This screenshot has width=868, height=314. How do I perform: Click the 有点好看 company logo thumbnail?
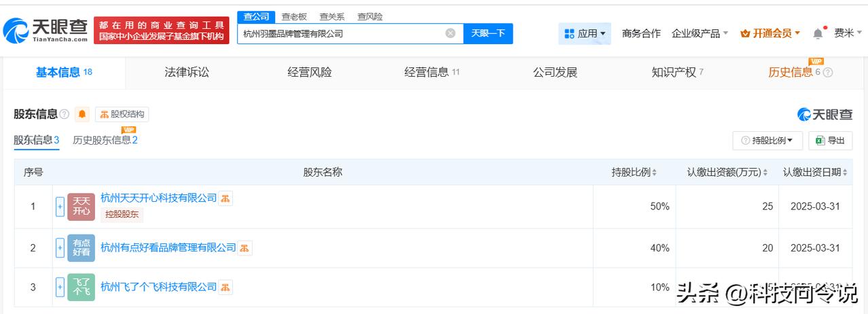(82, 248)
